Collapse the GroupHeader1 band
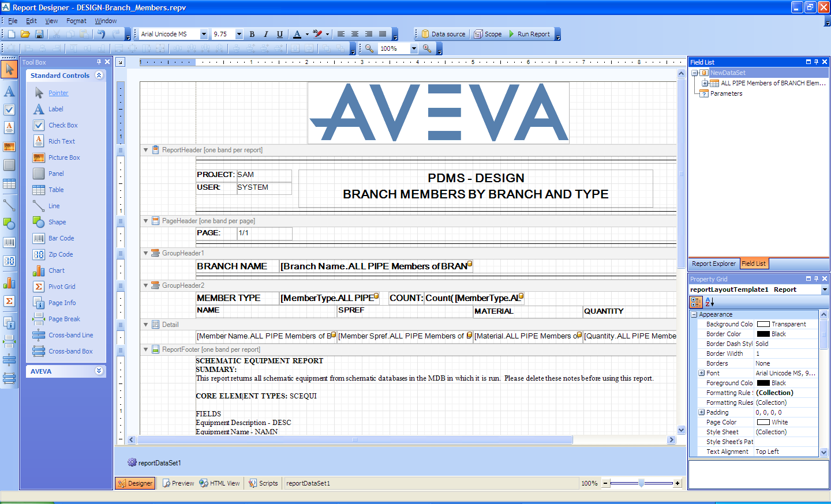 tap(145, 253)
